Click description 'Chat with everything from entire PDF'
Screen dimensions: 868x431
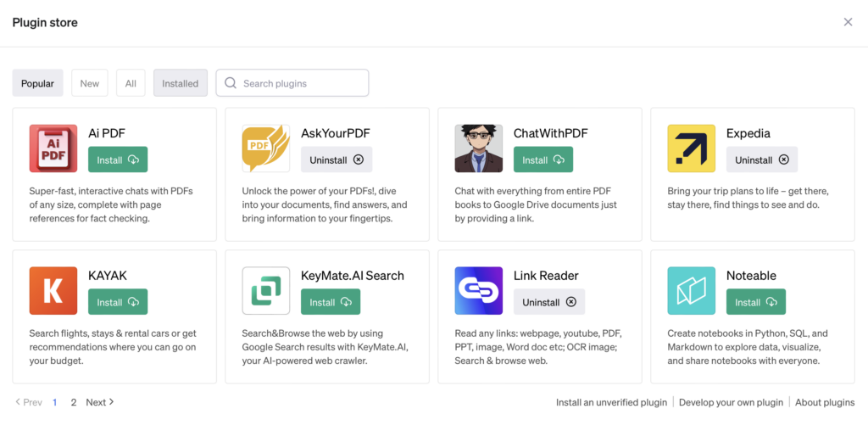coord(536,204)
